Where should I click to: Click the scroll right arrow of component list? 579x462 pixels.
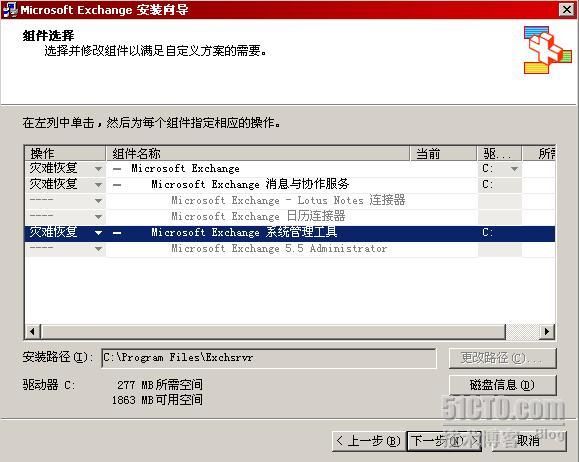547,331
